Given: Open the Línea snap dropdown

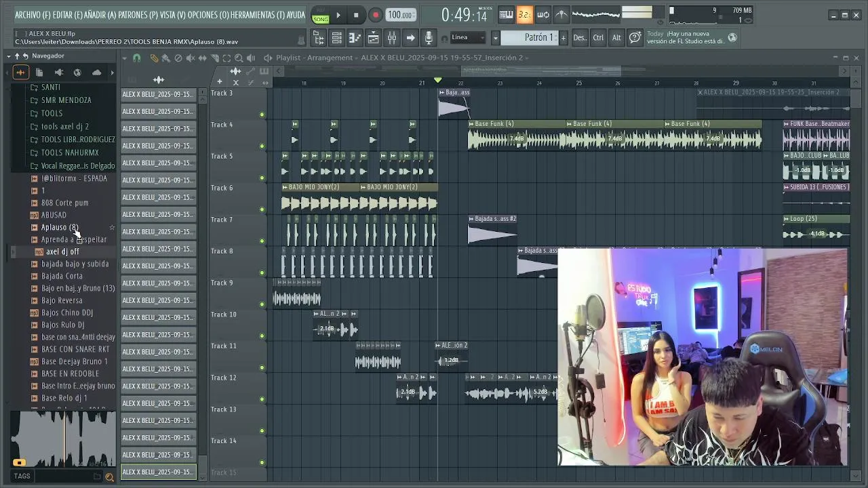Looking at the screenshot, I should click(468, 37).
